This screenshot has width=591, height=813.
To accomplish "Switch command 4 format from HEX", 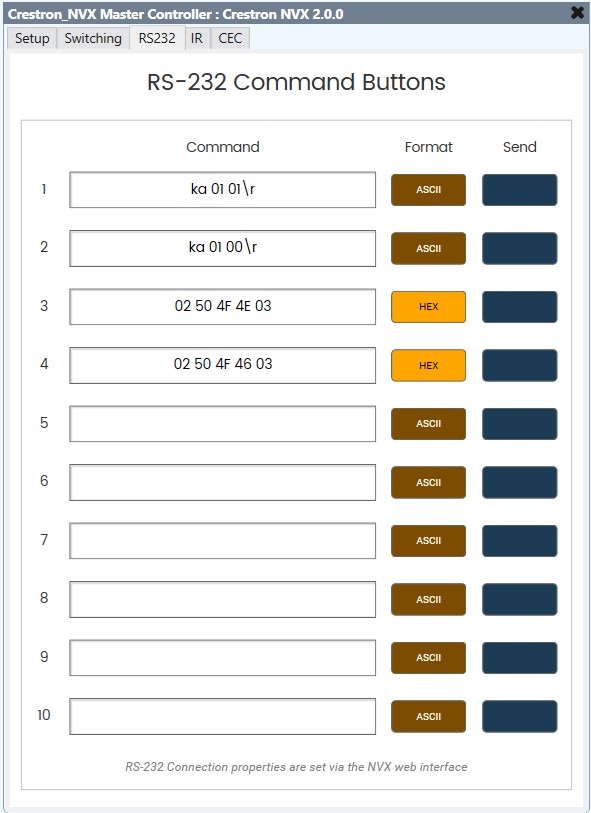I will click(428, 365).
